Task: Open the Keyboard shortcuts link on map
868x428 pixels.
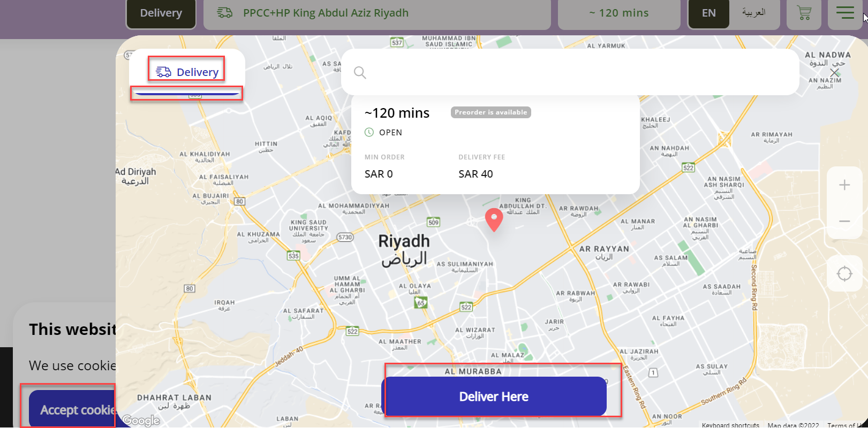Action: [x=730, y=425]
